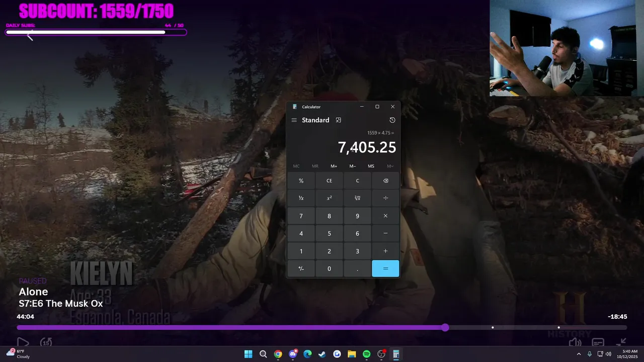
Task: Click digit 5 on the keypad
Action: click(329, 233)
